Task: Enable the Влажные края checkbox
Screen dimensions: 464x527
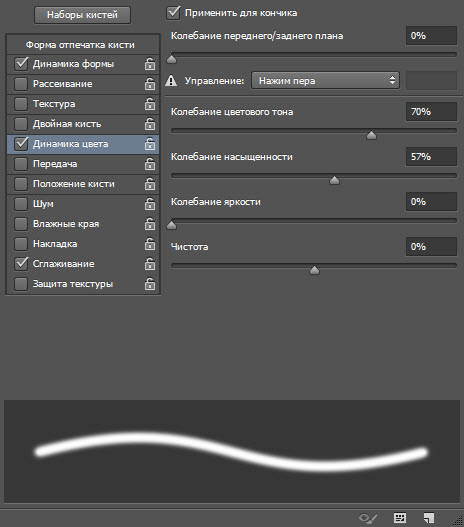Action: point(21,224)
